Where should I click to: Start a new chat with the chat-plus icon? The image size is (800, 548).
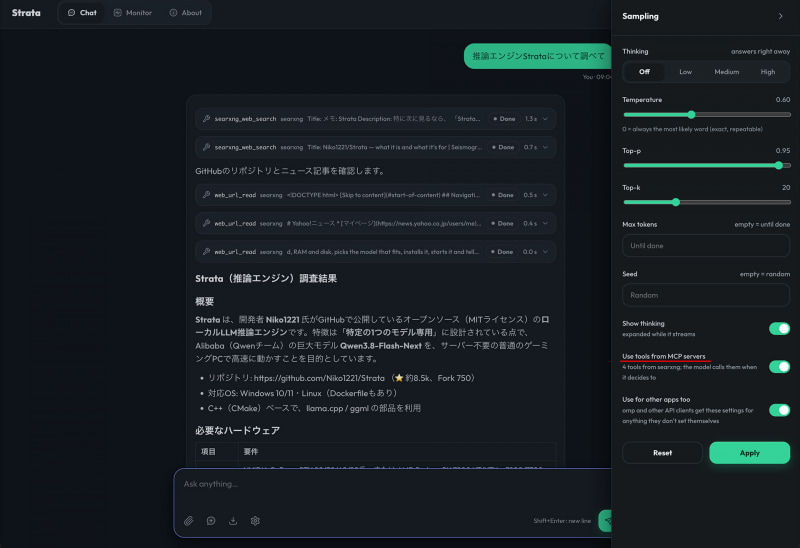(211, 521)
